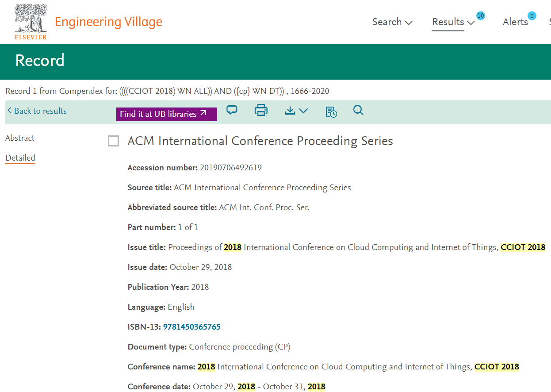The image size is (551, 392).
Task: Click the Source title value text
Action: (262, 188)
